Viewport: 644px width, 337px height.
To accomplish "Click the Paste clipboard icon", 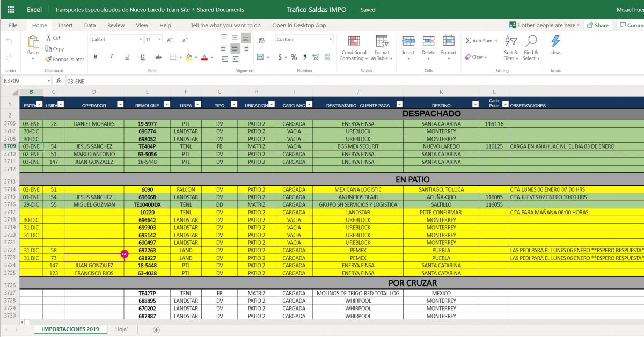I will [x=33, y=42].
